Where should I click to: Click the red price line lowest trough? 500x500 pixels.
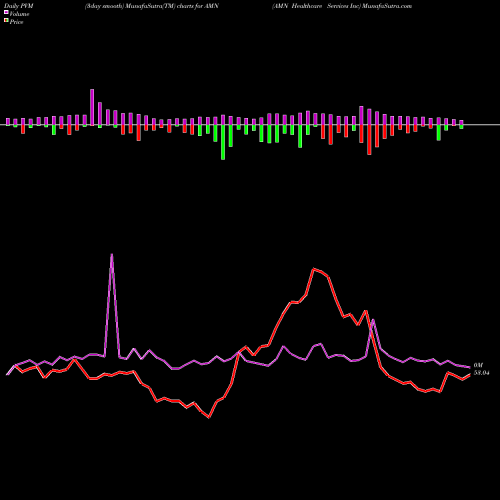pos(209,417)
